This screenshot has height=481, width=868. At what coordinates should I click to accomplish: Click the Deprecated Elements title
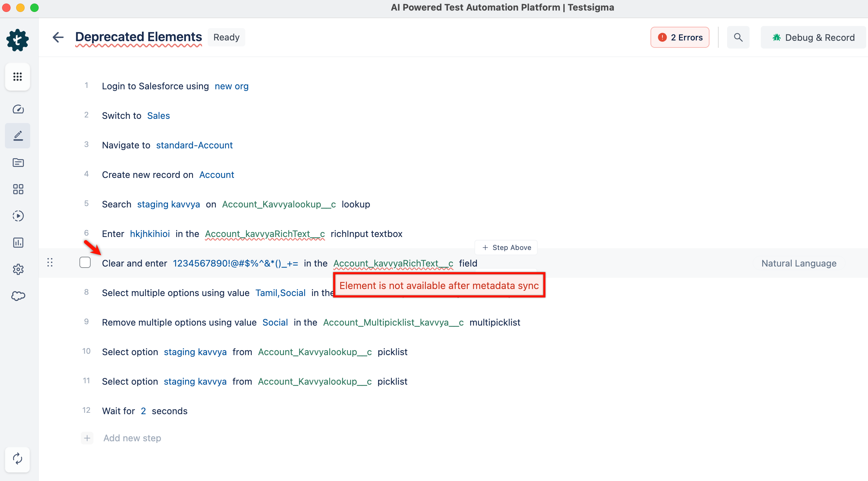point(138,37)
